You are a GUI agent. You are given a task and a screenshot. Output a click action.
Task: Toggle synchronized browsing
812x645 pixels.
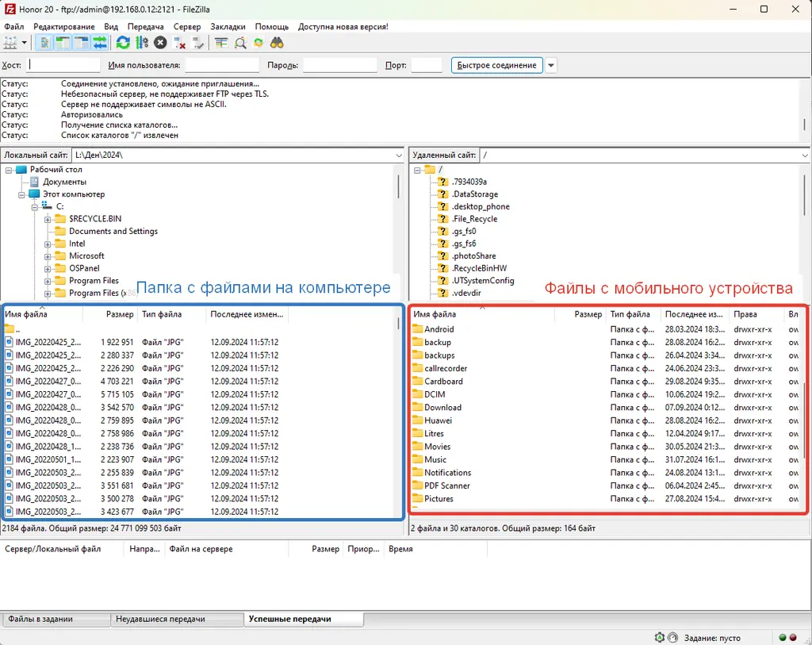pos(259,43)
